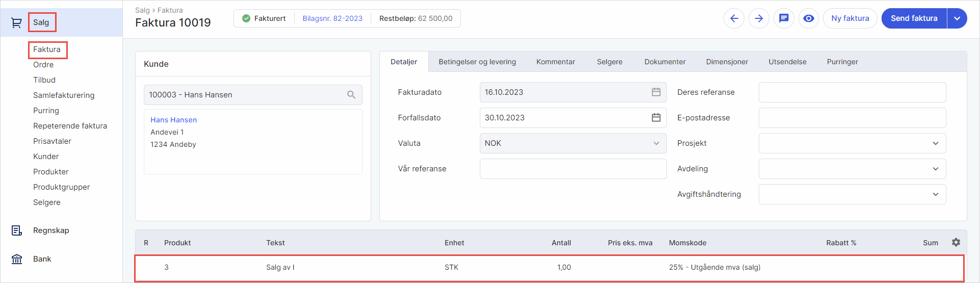The height and width of the screenshot is (283, 980).
Task: Open the table column settings gear
Action: coord(956,243)
